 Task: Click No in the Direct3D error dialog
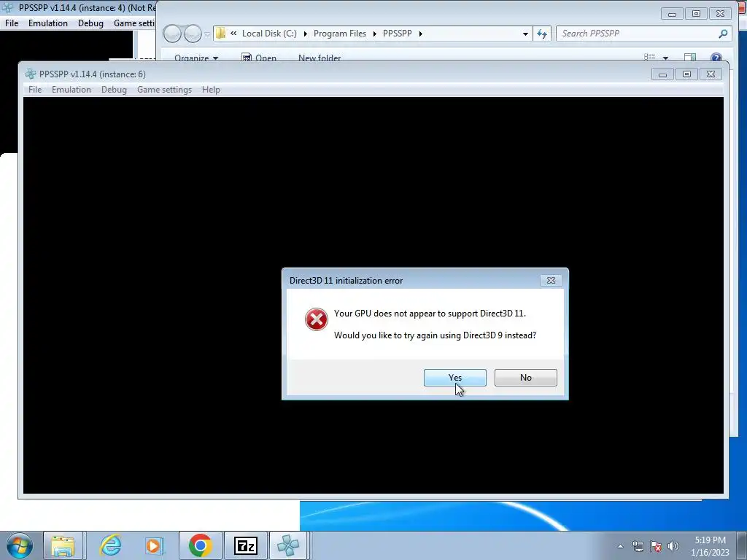(525, 378)
